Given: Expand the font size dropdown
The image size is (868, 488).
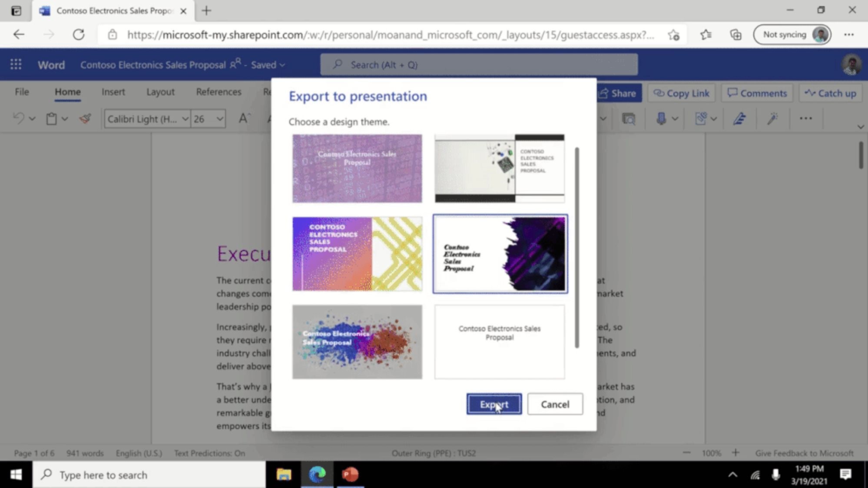Looking at the screenshot, I should pos(220,119).
